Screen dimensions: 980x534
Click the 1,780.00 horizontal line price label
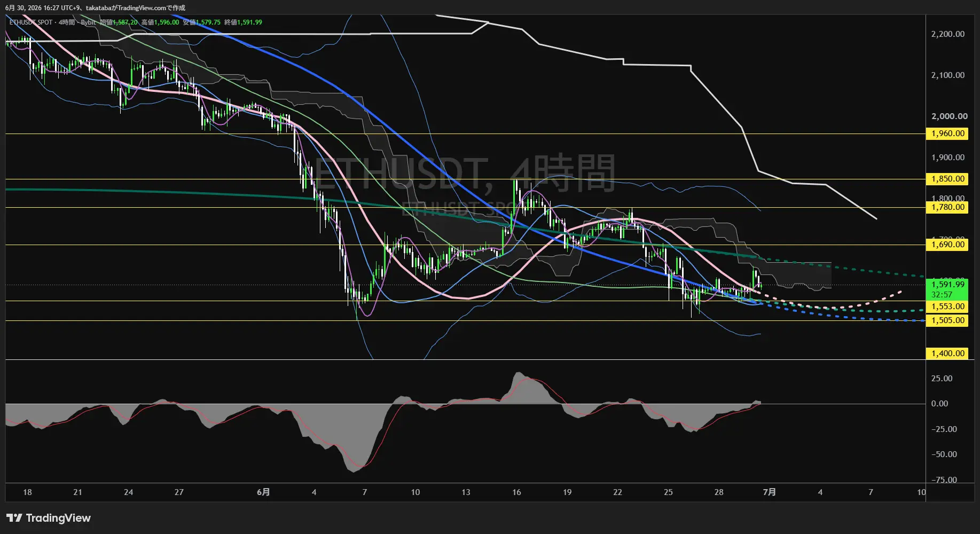pos(947,207)
